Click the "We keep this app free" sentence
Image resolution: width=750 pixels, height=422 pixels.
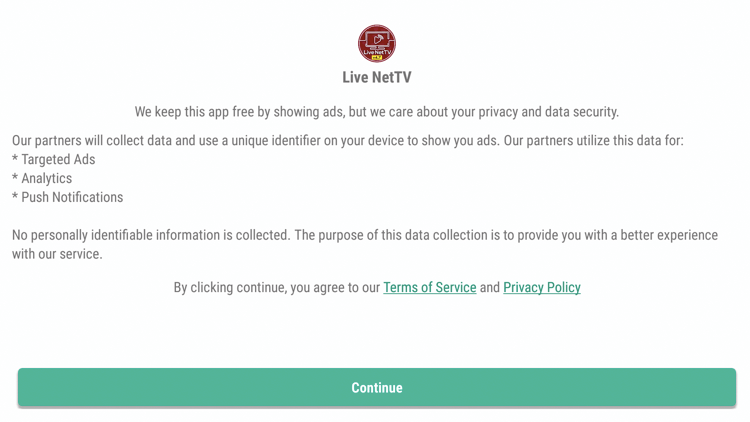coord(377,112)
